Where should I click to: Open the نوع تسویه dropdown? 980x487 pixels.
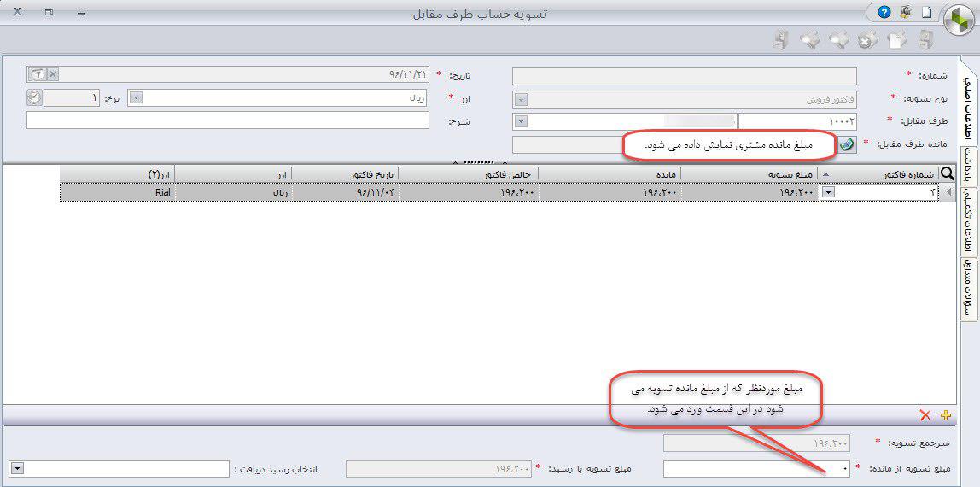coord(521,99)
